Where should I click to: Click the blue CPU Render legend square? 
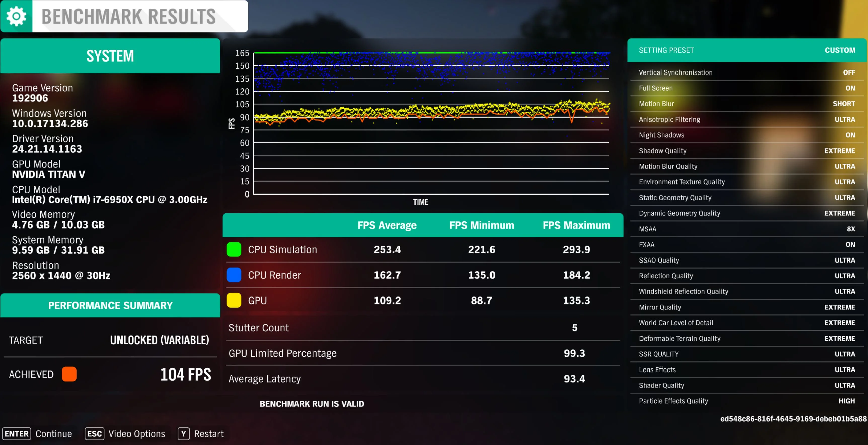click(x=234, y=275)
